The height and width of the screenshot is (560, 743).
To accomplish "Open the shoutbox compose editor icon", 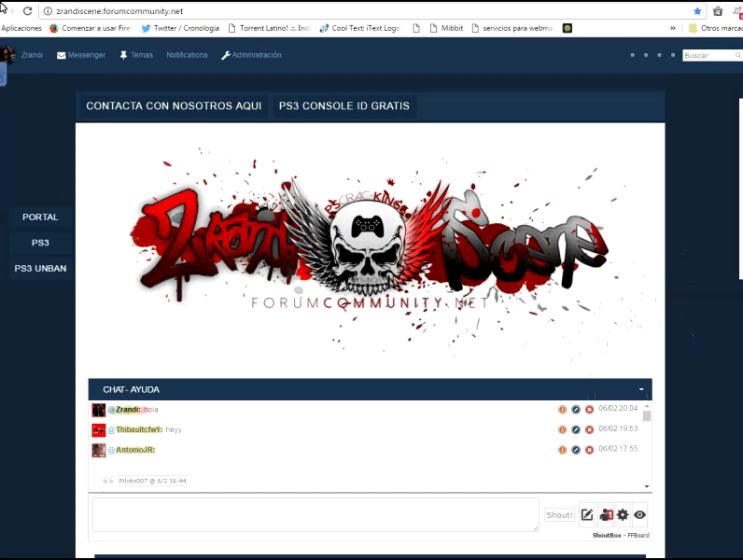I will pos(587,514).
